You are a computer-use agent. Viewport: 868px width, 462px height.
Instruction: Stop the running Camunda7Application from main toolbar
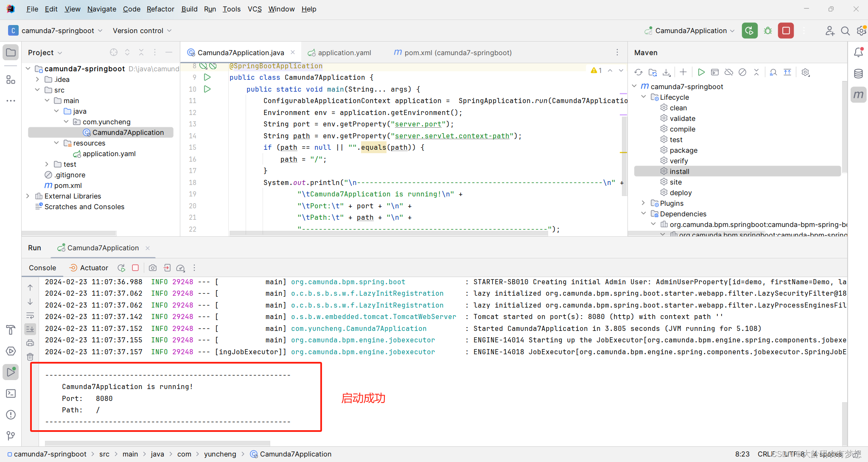(x=786, y=31)
